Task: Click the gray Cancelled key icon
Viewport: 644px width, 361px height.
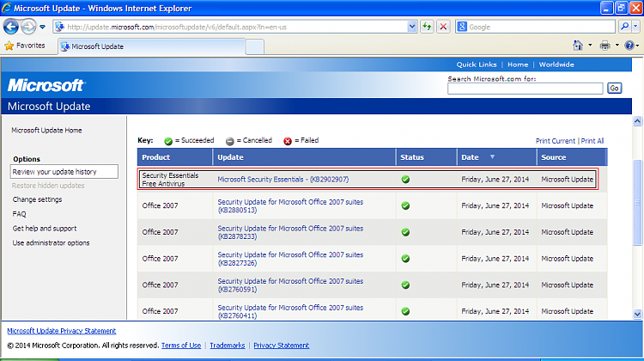Action: 229,141
